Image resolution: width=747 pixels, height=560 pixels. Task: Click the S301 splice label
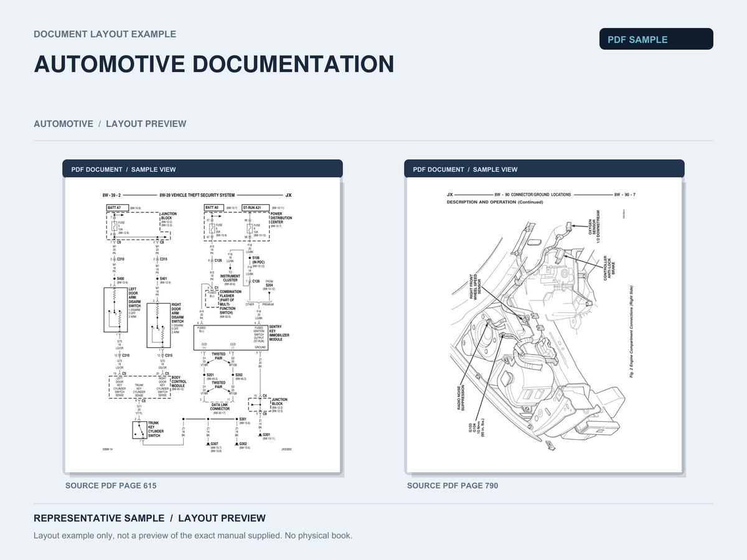(243, 419)
